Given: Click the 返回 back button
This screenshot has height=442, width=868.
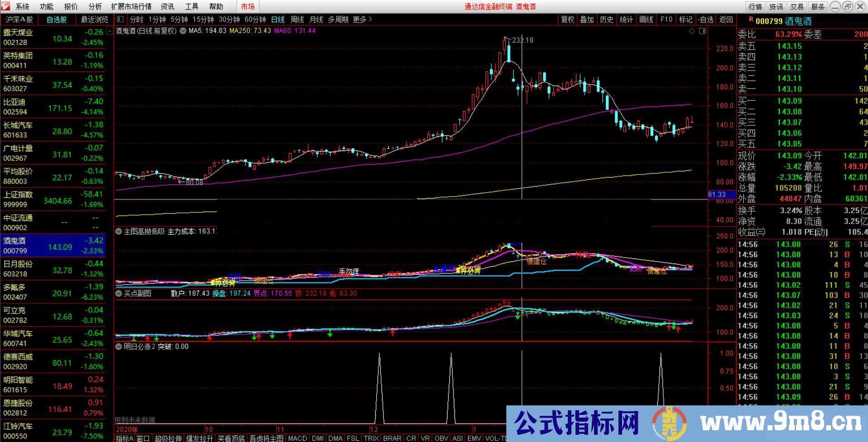Looking at the screenshot, I should point(726,19).
